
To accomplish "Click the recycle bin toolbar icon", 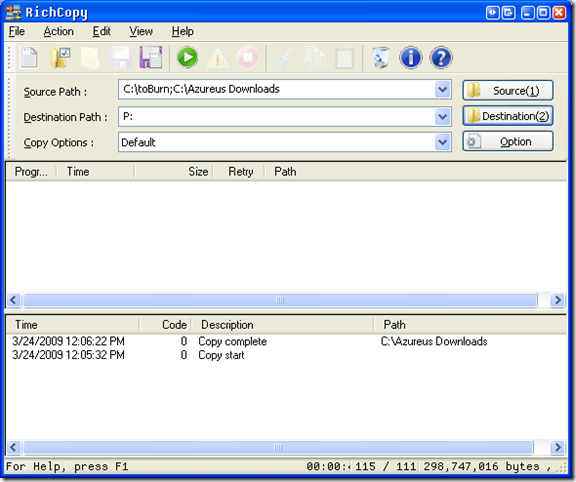I will click(x=381, y=57).
